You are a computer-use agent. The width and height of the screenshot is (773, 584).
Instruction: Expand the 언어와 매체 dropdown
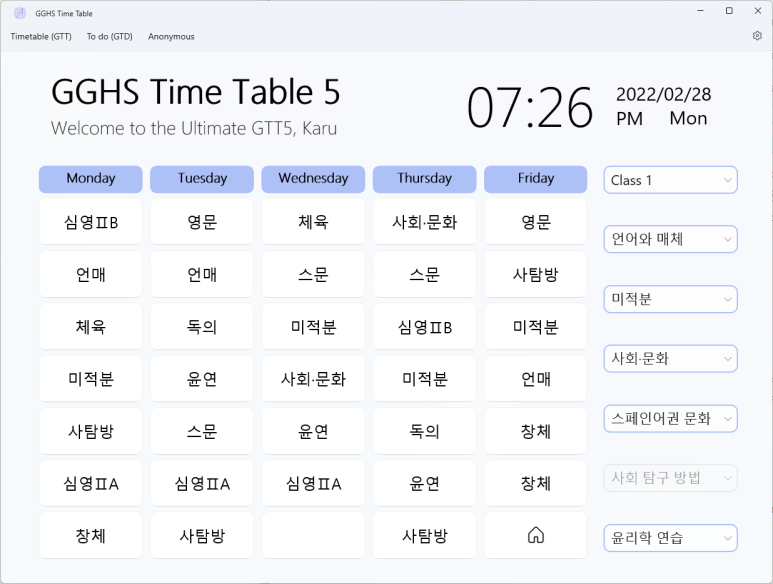coord(670,239)
